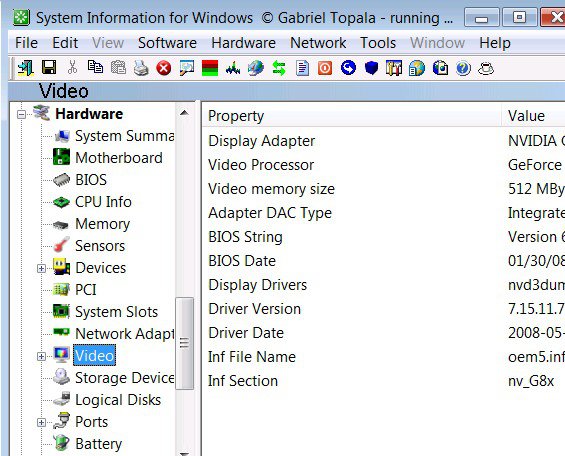Collapse the Hardware tree root node
The image size is (565, 456).
click(x=22, y=115)
